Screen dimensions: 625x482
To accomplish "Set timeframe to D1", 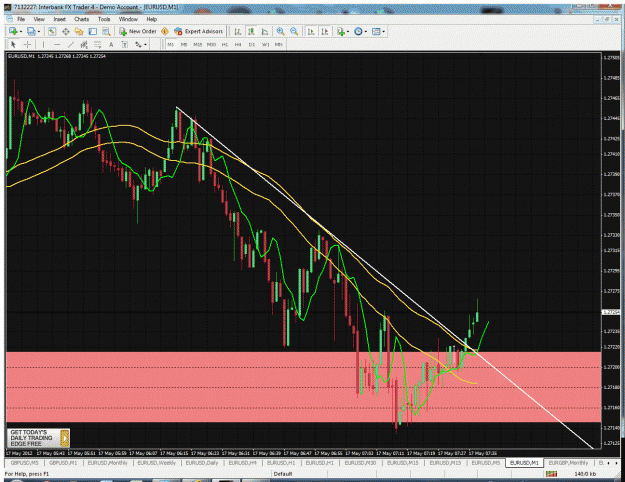I will [x=252, y=45].
